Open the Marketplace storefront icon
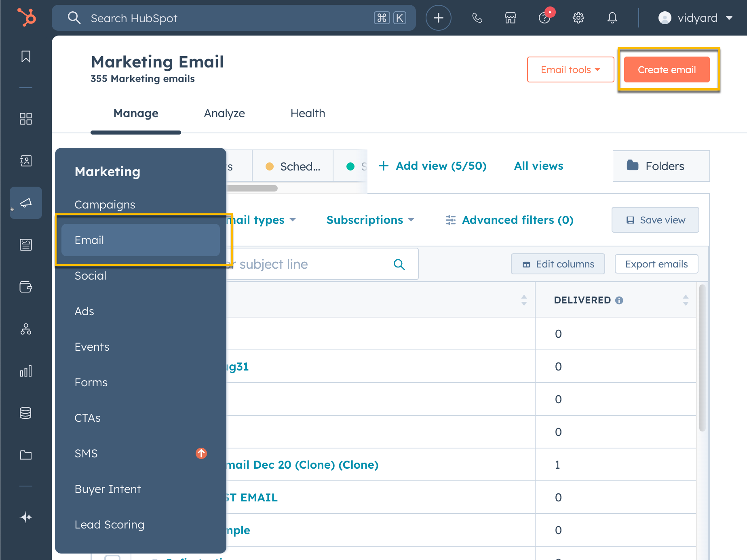747x560 pixels. pos(511,18)
